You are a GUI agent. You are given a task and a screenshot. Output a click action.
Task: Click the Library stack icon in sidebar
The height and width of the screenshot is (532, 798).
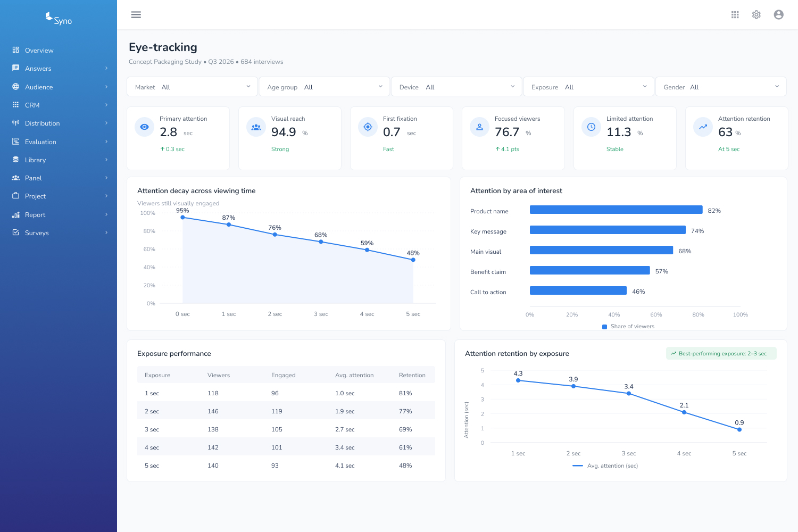click(x=15, y=160)
